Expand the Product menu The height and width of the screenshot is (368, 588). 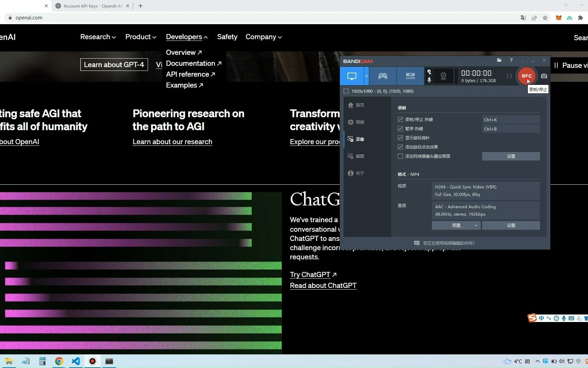click(x=141, y=37)
